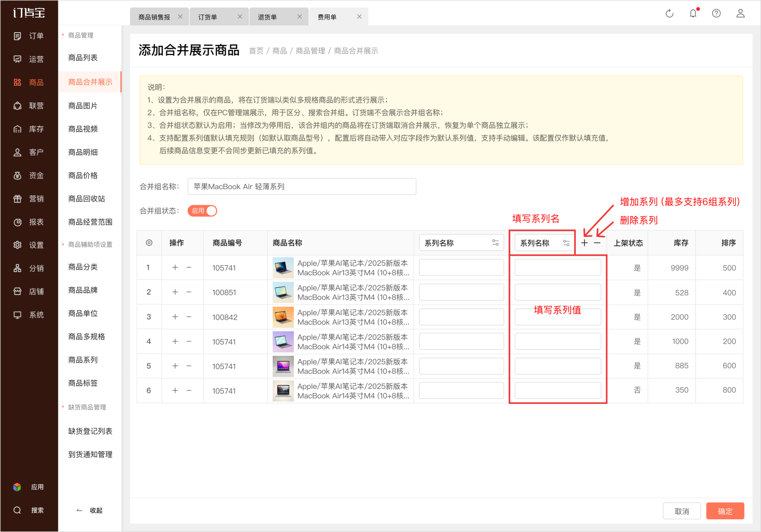Open 客户 in the main sidebar
The image size is (761, 532).
tap(29, 152)
